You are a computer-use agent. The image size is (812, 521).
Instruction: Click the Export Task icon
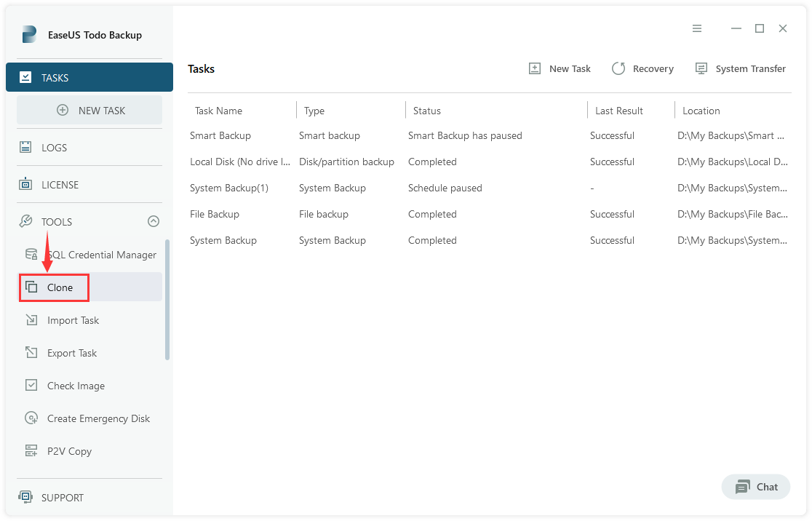pyautogui.click(x=31, y=353)
